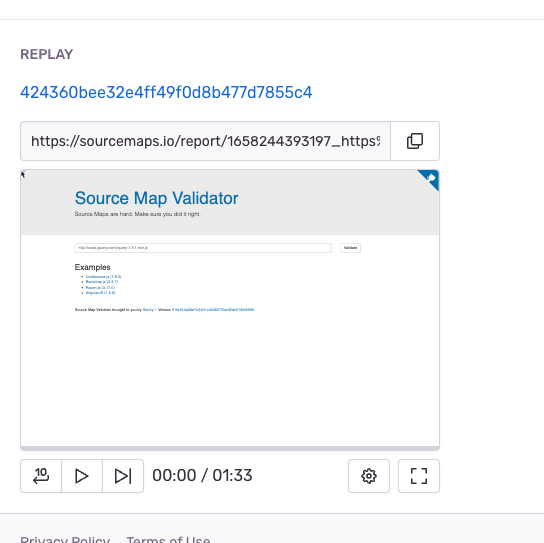The image size is (544, 543).
Task: Open replay ID 424360bee32e4ff49f0d8b477d7855c4 link
Action: point(166,93)
